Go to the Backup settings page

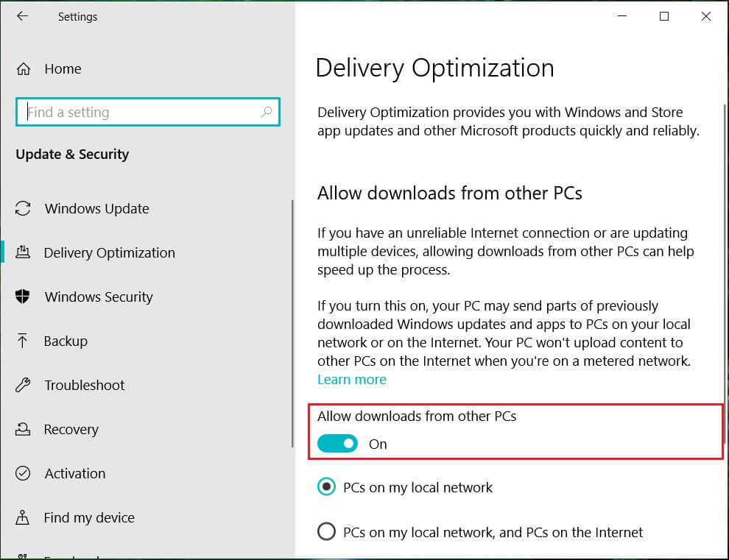(66, 341)
